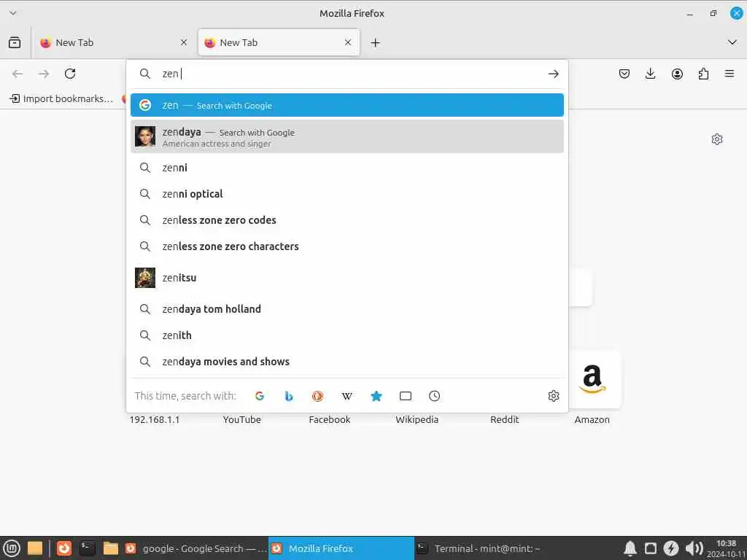Open notifications bell in system tray
Image resolution: width=747 pixels, height=560 pixels.
(x=630, y=548)
